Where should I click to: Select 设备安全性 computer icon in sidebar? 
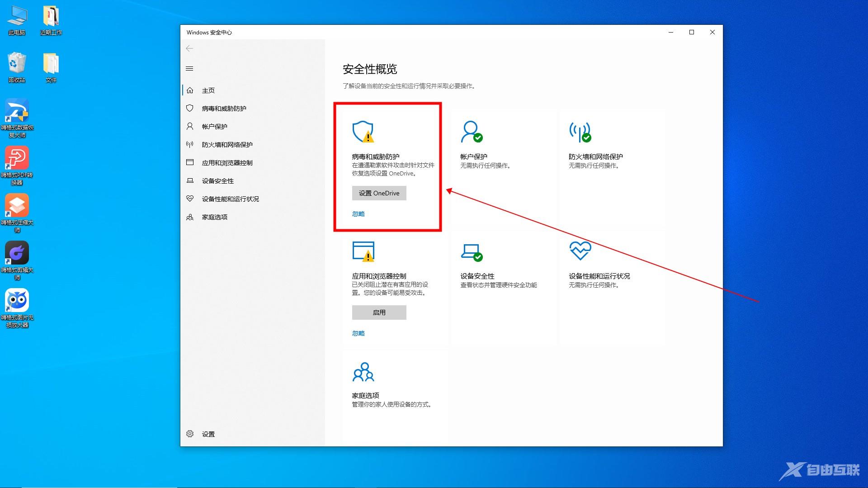(x=190, y=180)
